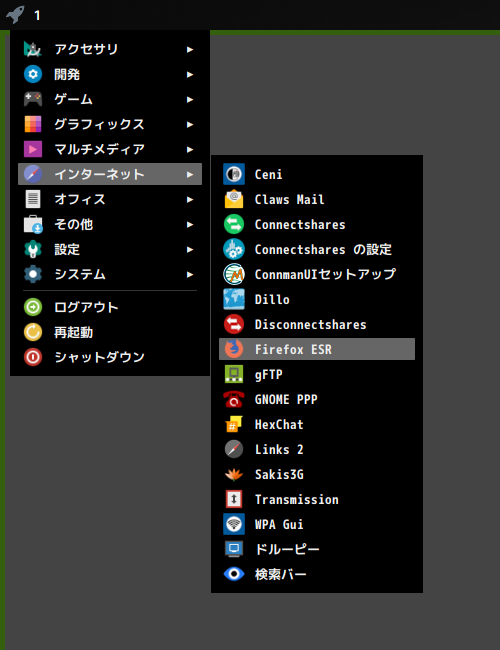
Task: Click the ConnmanUI setup icon
Action: pos(234,274)
